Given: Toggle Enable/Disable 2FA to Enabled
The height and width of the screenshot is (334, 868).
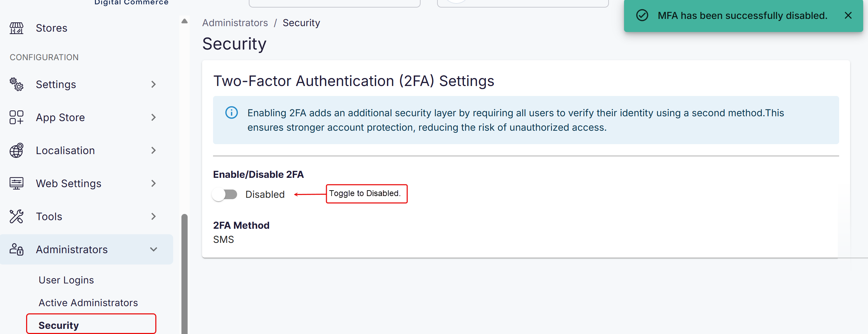Looking at the screenshot, I should pyautogui.click(x=225, y=194).
